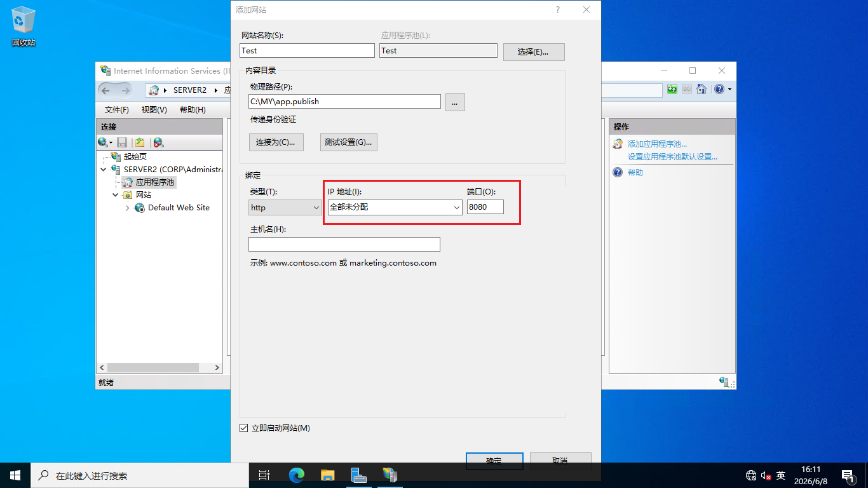868x488 pixels.
Task: Click the up folder icon in Connections toolbar
Action: tap(140, 142)
